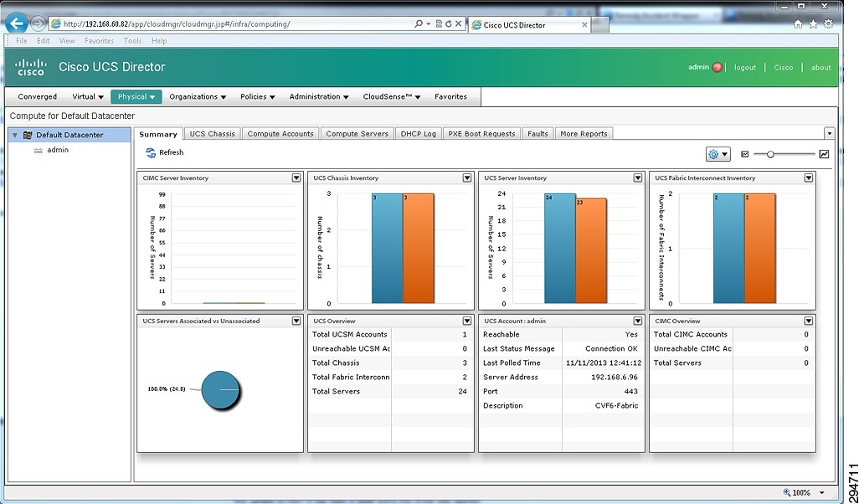Switch to the Compute Accounts tab
Image resolution: width=859 pixels, height=504 pixels.
[x=280, y=134]
